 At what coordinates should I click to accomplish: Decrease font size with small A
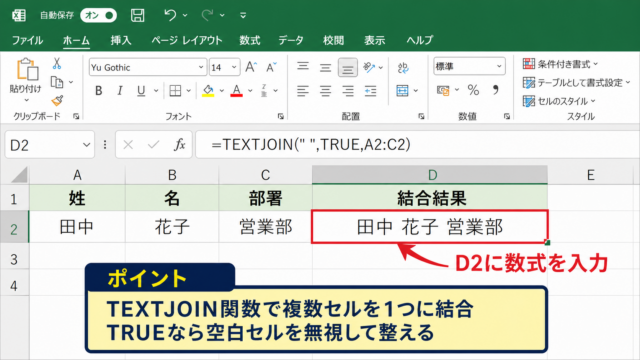coord(271,67)
